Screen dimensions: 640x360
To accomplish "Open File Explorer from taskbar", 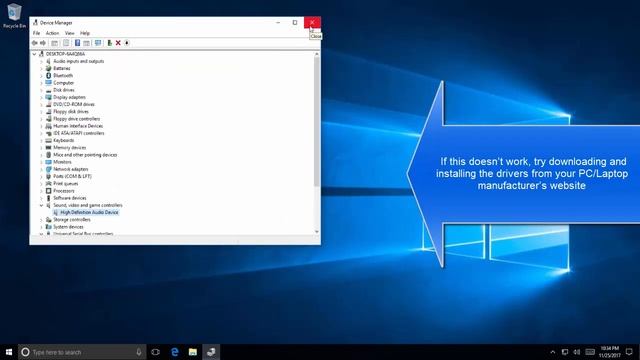I will (x=193, y=352).
